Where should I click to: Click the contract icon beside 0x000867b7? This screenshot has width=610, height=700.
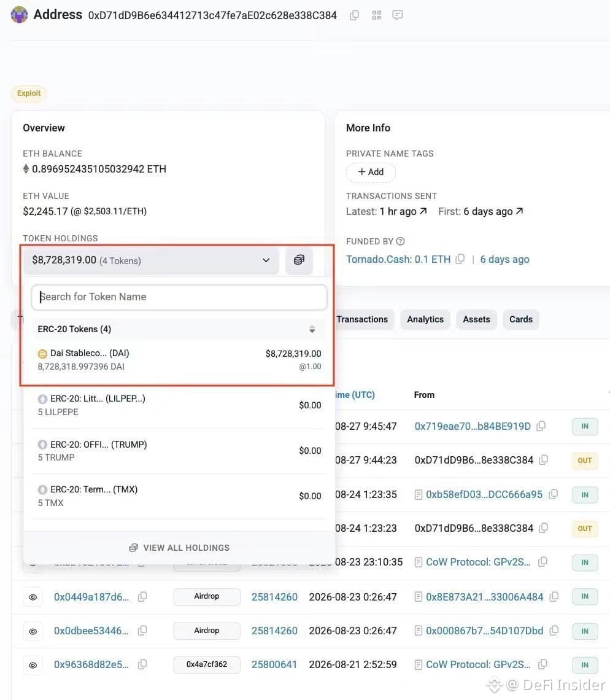pos(418,631)
